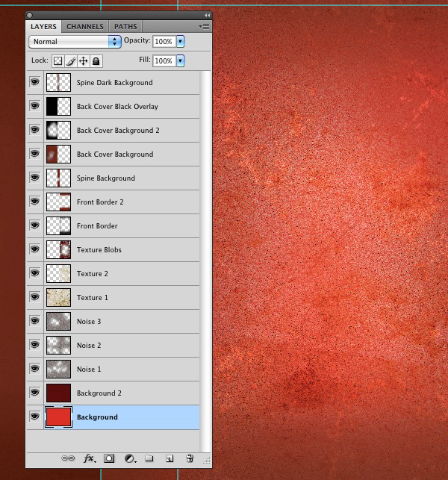
Task: Hide the Noise 1 layer
Action: (x=34, y=369)
